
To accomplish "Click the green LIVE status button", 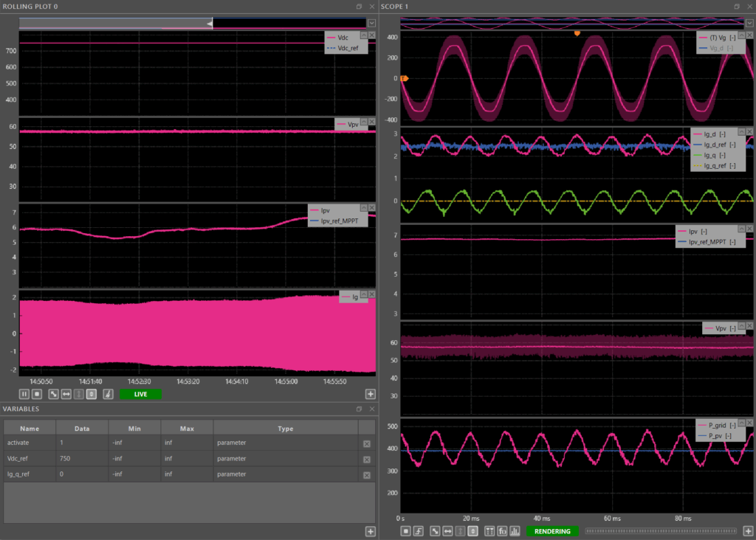I will tap(140, 395).
